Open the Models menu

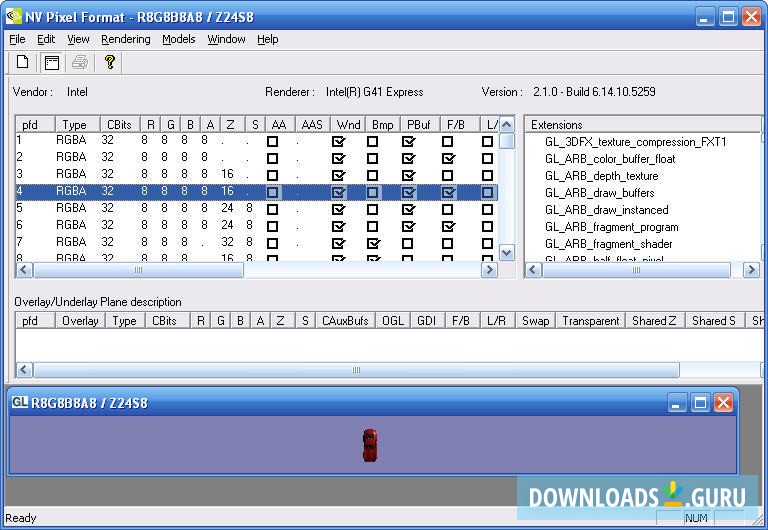point(179,39)
